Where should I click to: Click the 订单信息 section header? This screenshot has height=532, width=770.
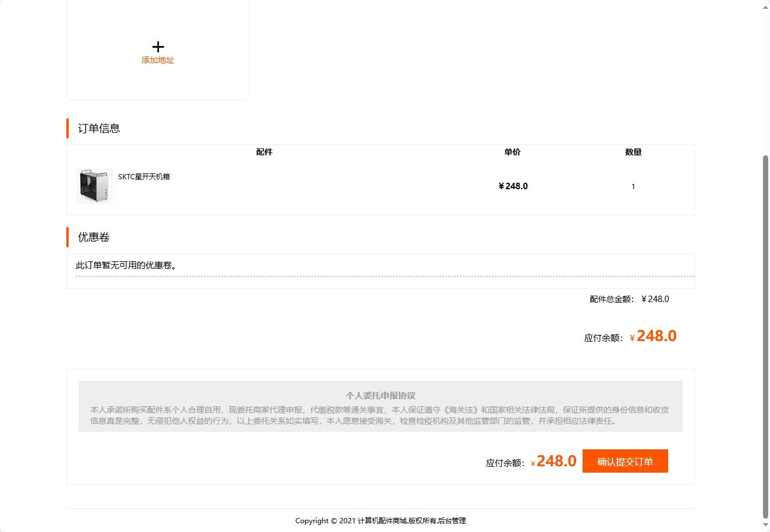[x=97, y=128]
